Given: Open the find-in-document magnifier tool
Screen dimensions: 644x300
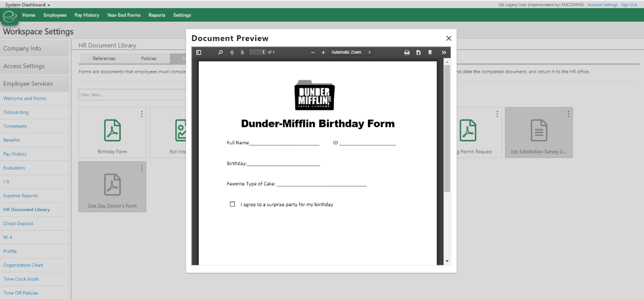Looking at the screenshot, I should coord(221,52).
